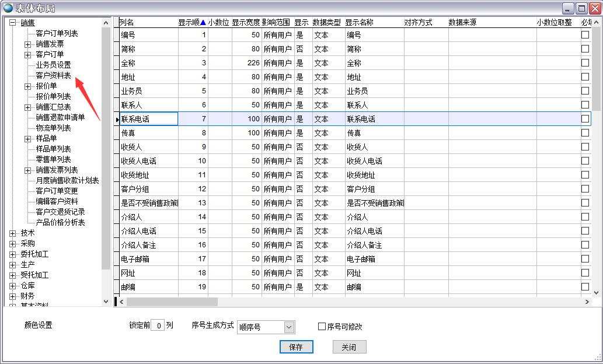The image size is (603, 364).
Task: Click the 锁定前 column count field
Action: [157, 326]
